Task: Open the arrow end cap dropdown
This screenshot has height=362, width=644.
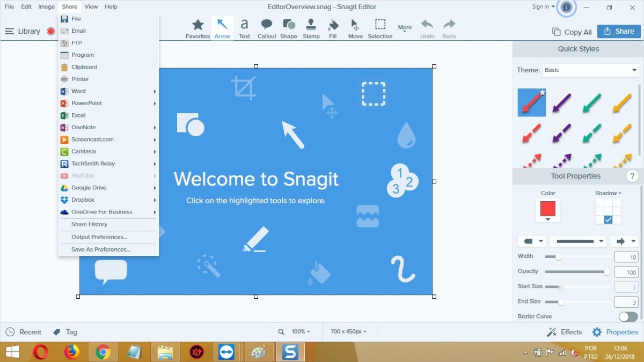Action: 625,241
